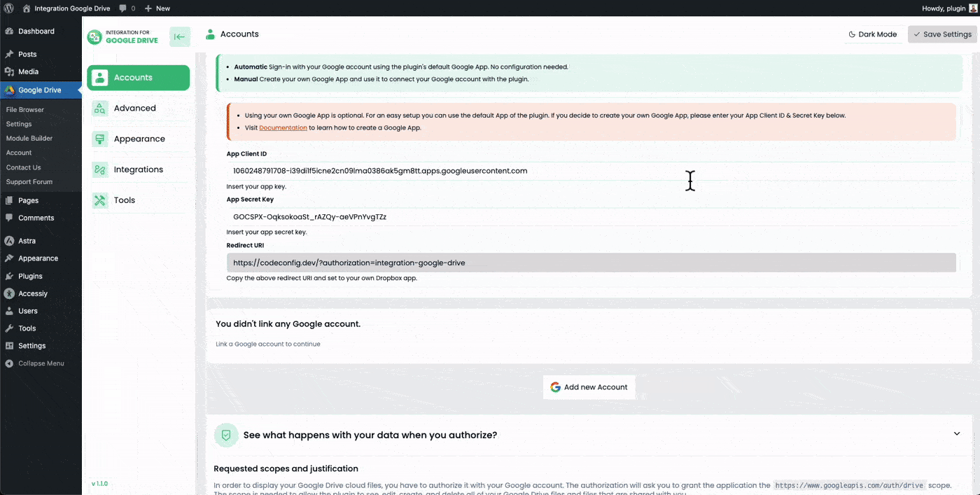Screen dimensions: 980x495
Task: Click the plus icon beside New
Action: [148, 8]
